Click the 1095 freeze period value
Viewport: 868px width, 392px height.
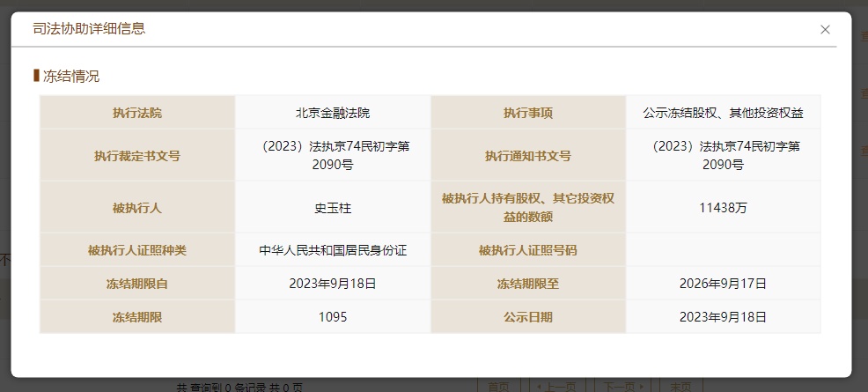(333, 317)
